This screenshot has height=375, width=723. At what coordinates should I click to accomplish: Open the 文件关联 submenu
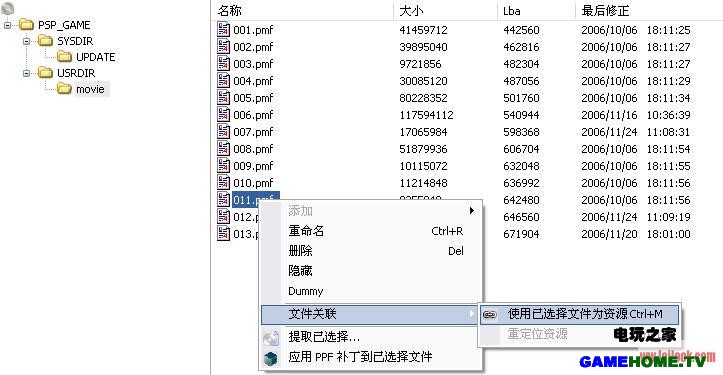[369, 314]
